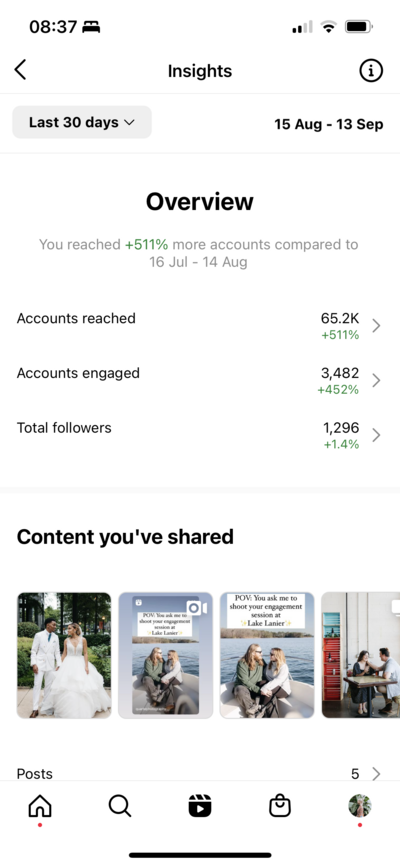
Task: Open profile avatar in bottom bar
Action: (360, 806)
